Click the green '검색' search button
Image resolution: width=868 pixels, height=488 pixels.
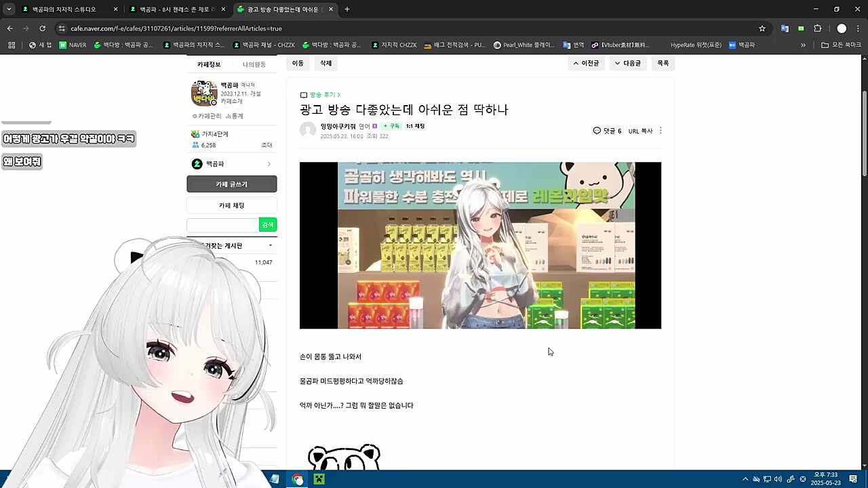pyautogui.click(x=268, y=225)
